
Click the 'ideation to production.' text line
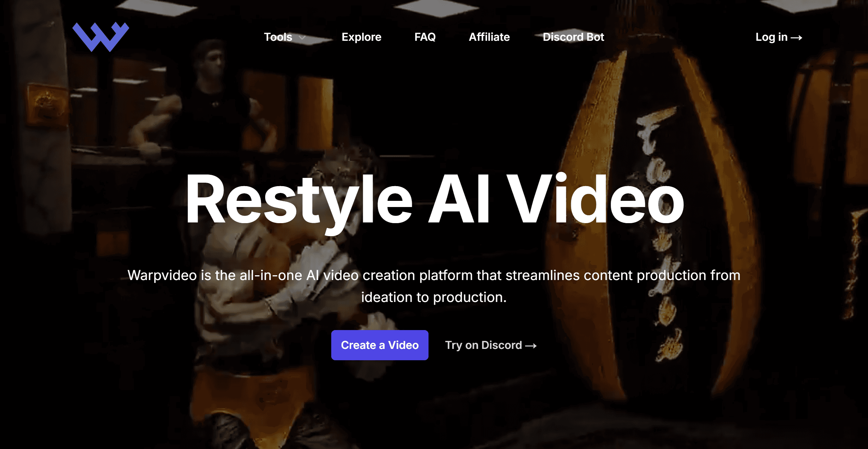tap(434, 297)
